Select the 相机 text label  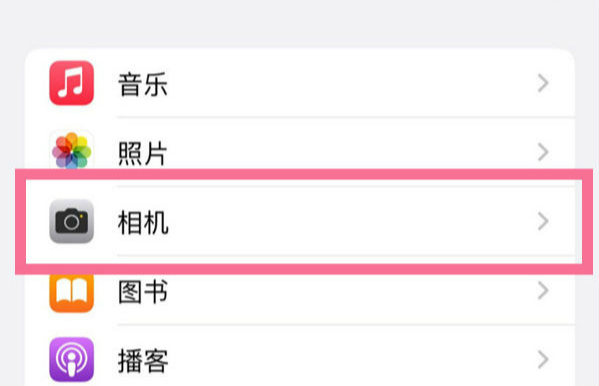pos(143,222)
